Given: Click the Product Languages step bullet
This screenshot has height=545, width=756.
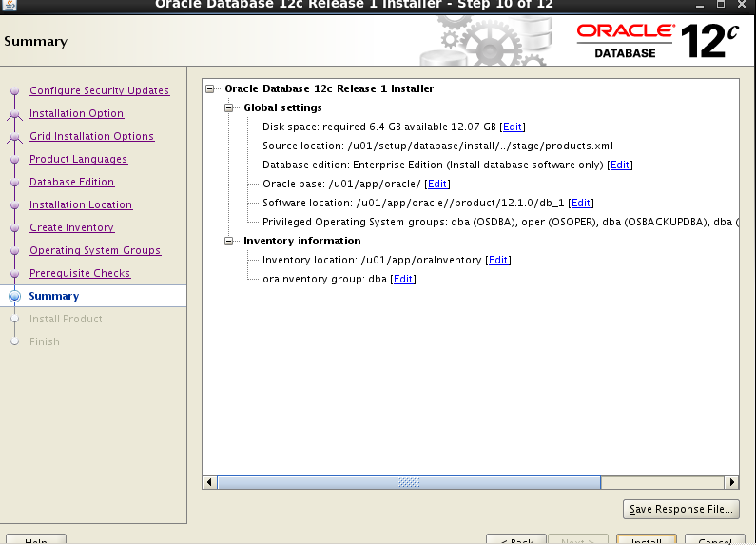Looking at the screenshot, I should [15, 159].
